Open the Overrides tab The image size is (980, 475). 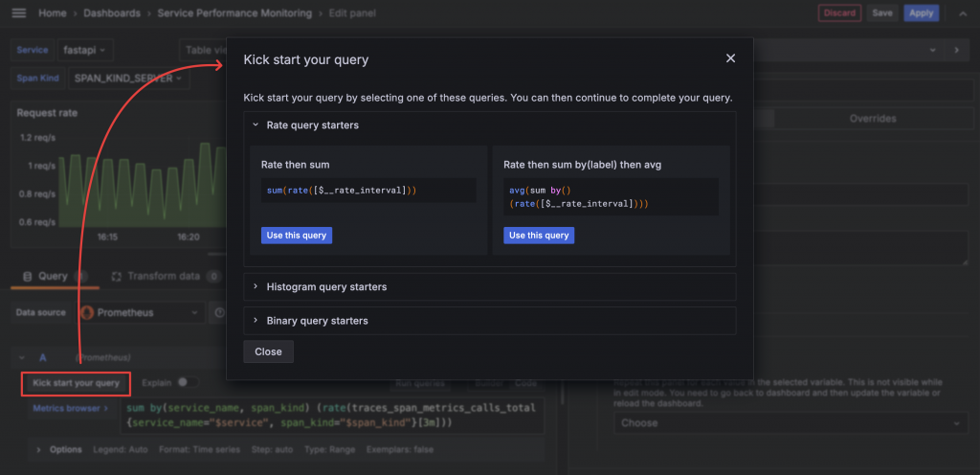pos(872,119)
